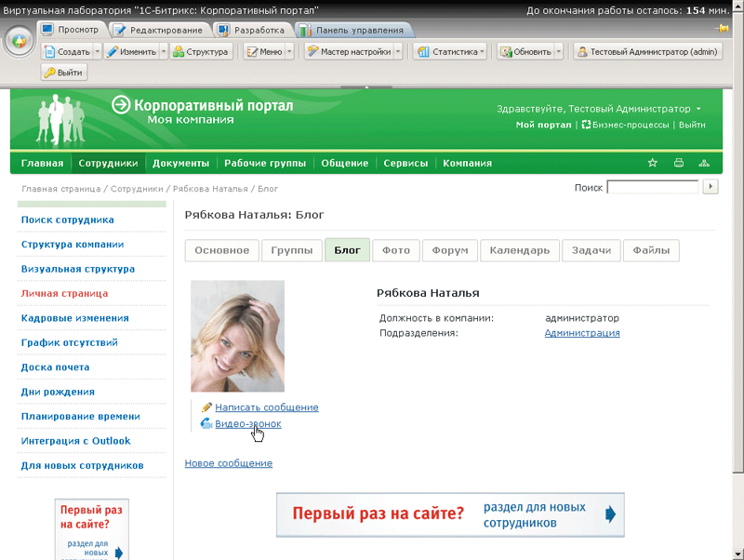Click the print version printer icon
Viewport: 744px width, 560px height.
pyautogui.click(x=679, y=163)
